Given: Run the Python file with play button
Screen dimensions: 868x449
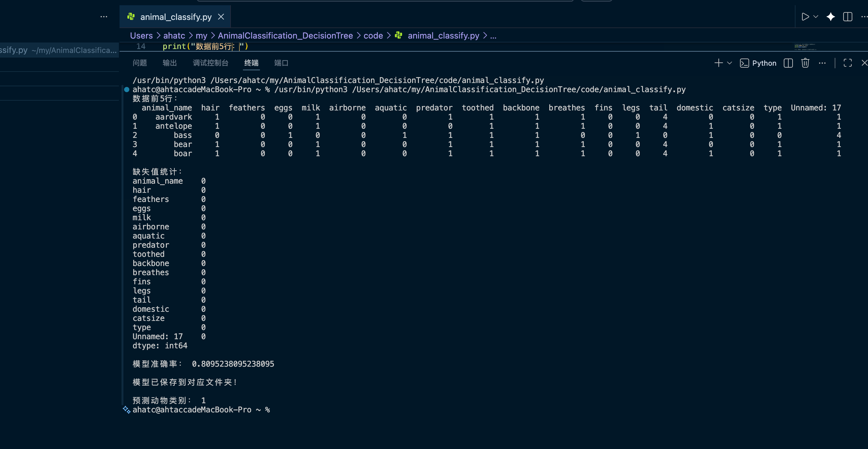Looking at the screenshot, I should [805, 17].
